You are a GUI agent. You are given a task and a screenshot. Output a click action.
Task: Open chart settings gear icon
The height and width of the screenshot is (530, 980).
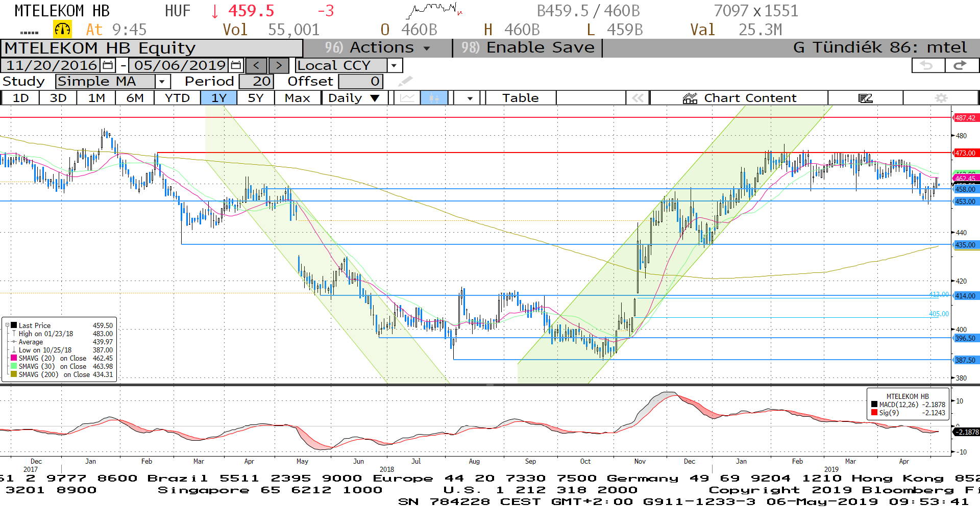click(941, 98)
